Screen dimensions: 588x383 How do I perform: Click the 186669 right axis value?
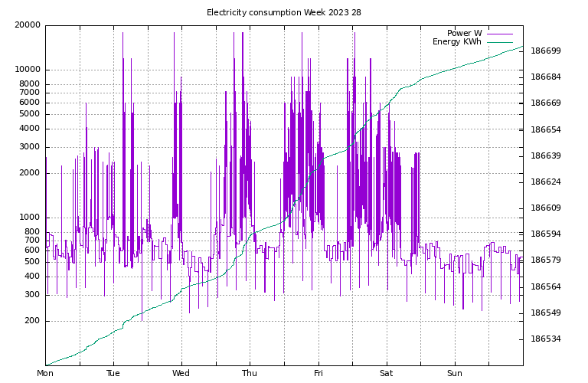pos(546,103)
